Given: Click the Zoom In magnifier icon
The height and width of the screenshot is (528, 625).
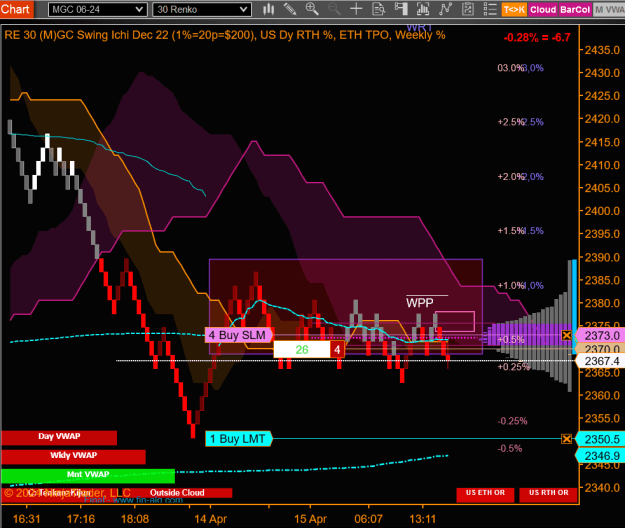Looking at the screenshot, I should coord(312,9).
